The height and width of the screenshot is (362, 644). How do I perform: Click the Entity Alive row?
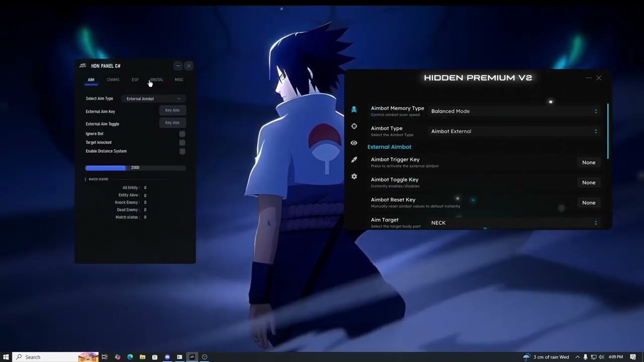(x=132, y=195)
